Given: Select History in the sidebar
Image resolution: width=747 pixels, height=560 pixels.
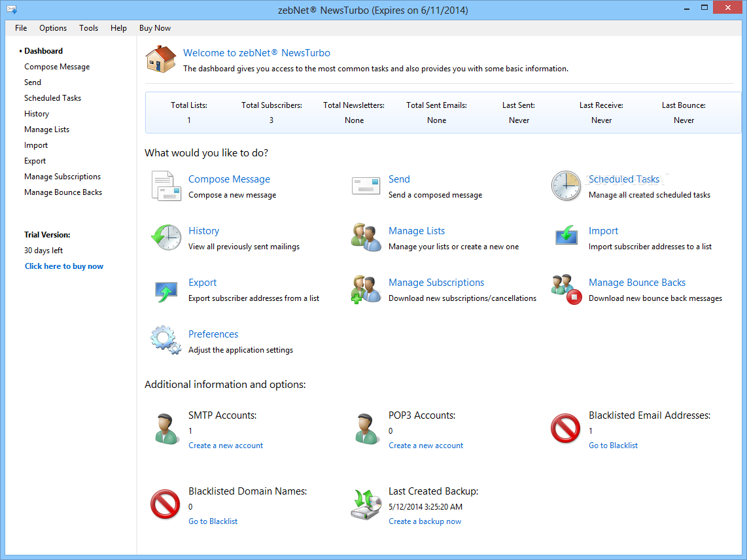Looking at the screenshot, I should click(37, 114).
